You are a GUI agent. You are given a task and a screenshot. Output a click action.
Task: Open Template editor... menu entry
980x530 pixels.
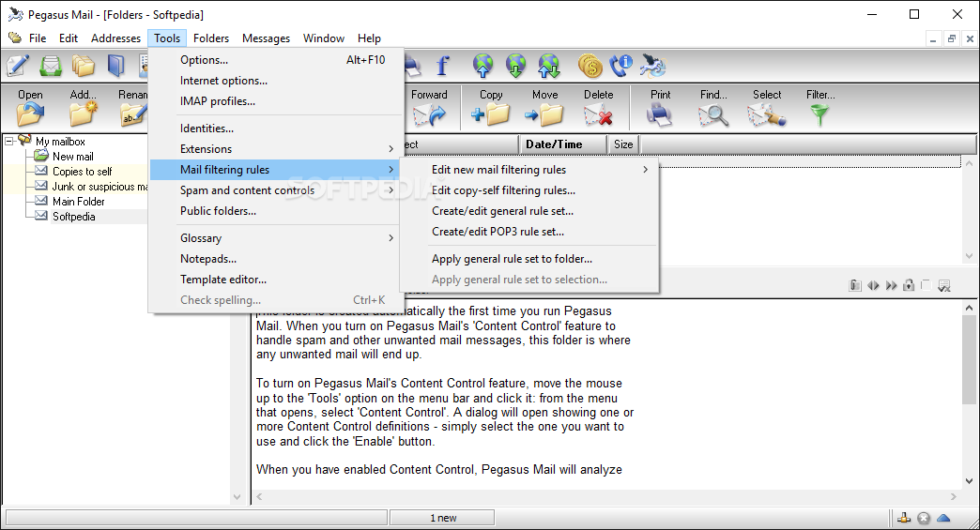[274, 279]
